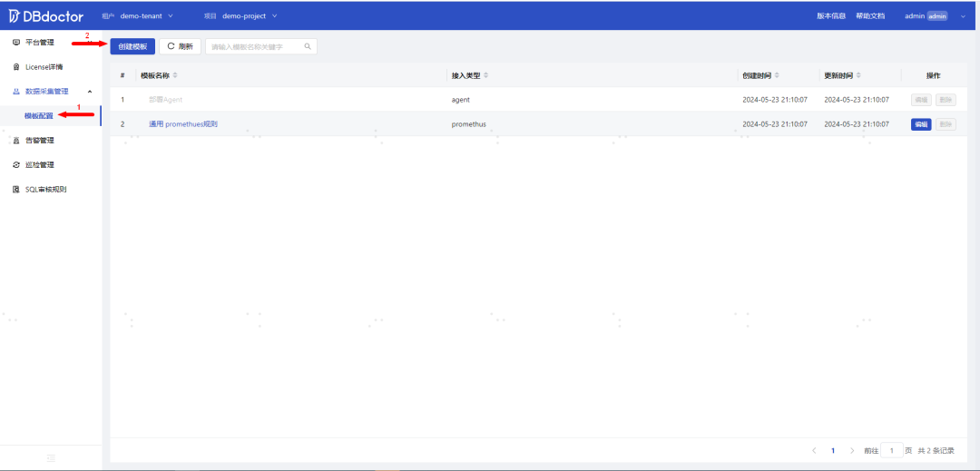Viewport: 980px width, 471px height.
Task: Click the SQL审核规则 sidebar icon
Action: pyautogui.click(x=16, y=190)
